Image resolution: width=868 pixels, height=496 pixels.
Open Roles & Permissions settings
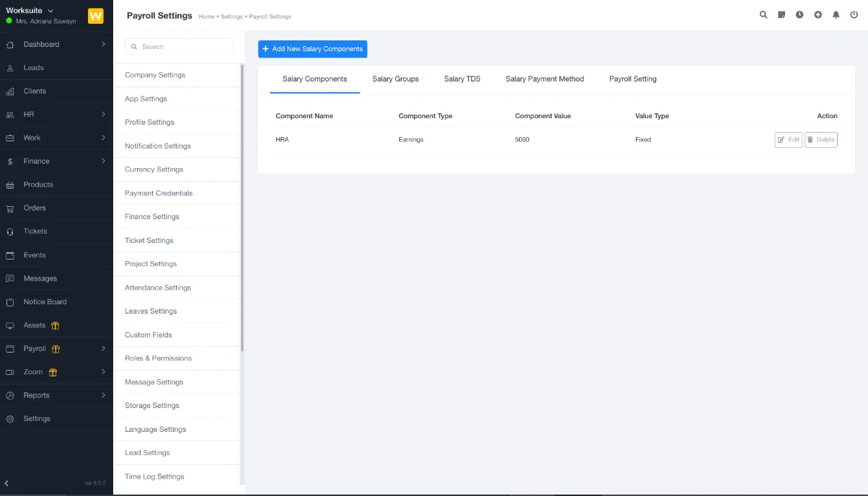(x=158, y=358)
